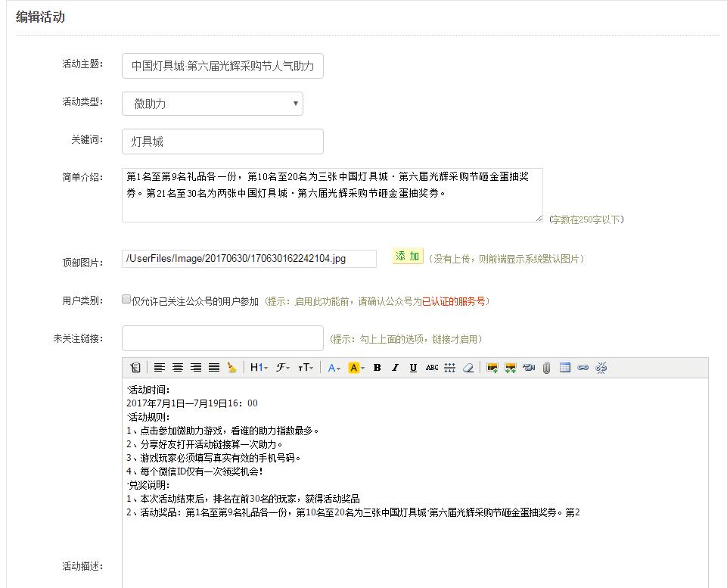This screenshot has width=727, height=588.
Task: Toggle bold formatting in the editor
Action: [x=377, y=368]
